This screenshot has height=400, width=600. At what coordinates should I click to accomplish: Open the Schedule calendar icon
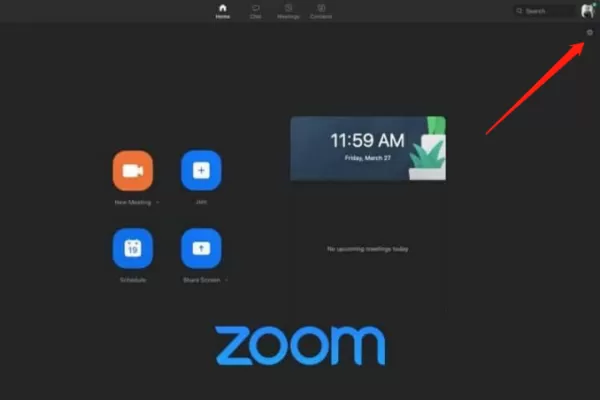click(133, 248)
